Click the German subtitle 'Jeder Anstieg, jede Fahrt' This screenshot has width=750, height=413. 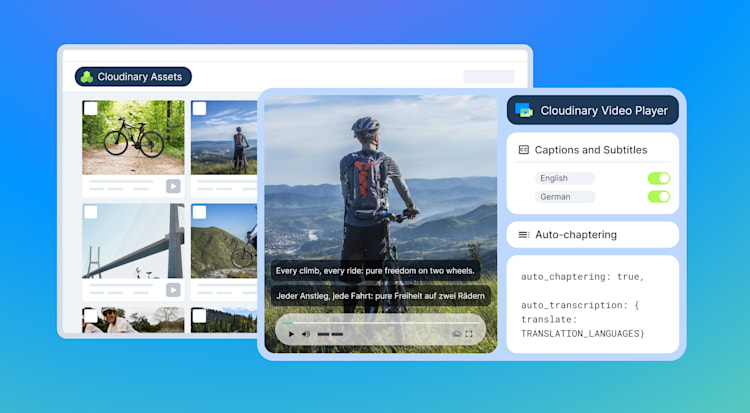tap(380, 296)
